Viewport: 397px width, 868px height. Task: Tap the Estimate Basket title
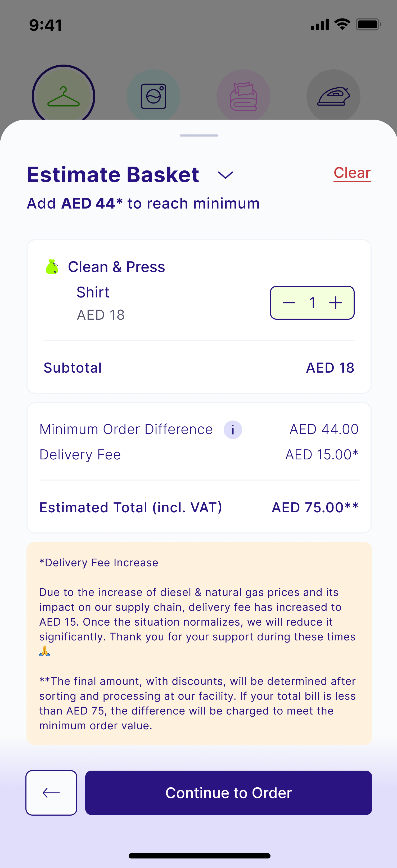coord(113,174)
